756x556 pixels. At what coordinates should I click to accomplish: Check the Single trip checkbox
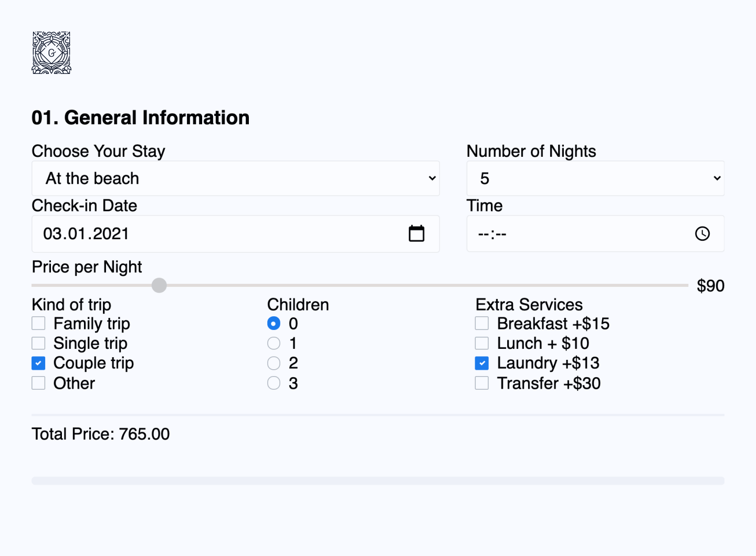[38, 343]
